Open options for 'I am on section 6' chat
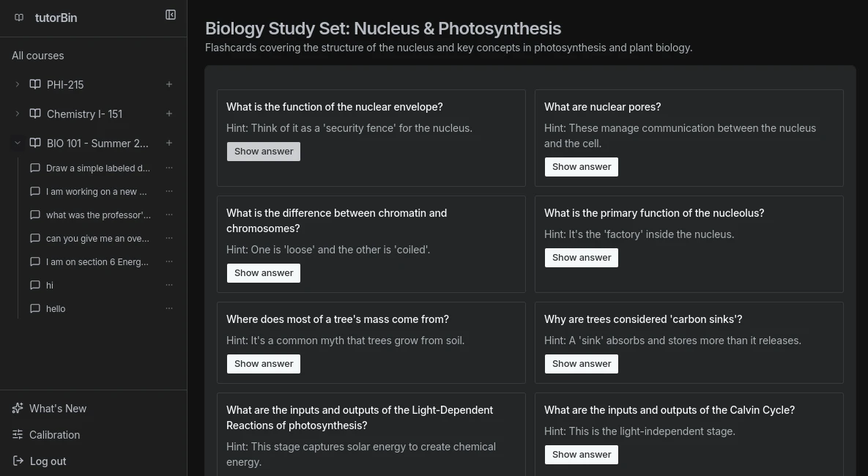This screenshot has height=476, width=868. click(169, 262)
